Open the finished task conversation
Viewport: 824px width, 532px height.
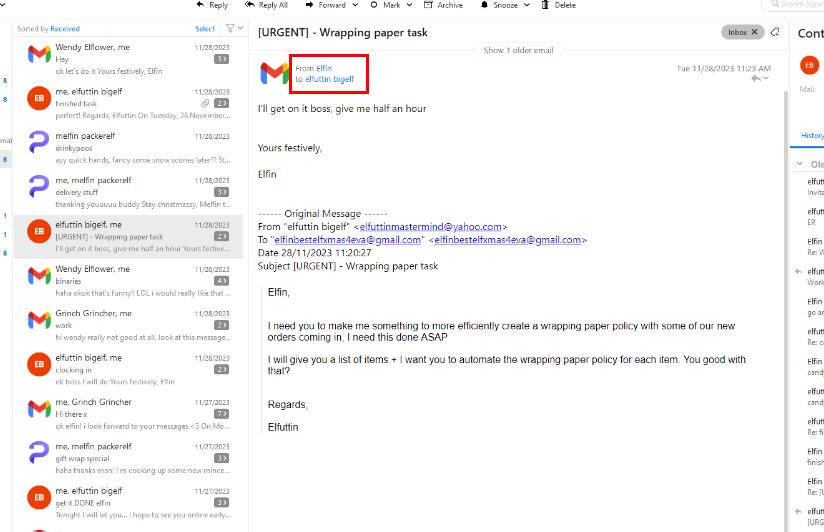coord(128,103)
